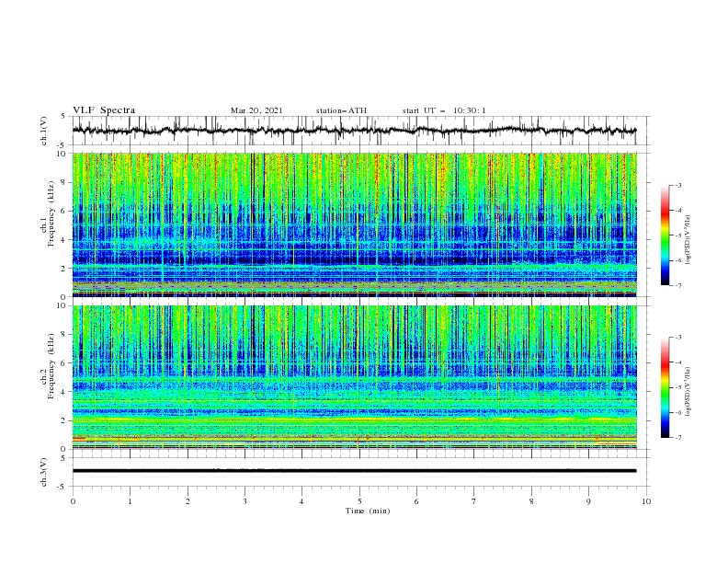Screen dimensions: 728x563
Task: Click the time axis tick label "3"
Action: click(245, 501)
